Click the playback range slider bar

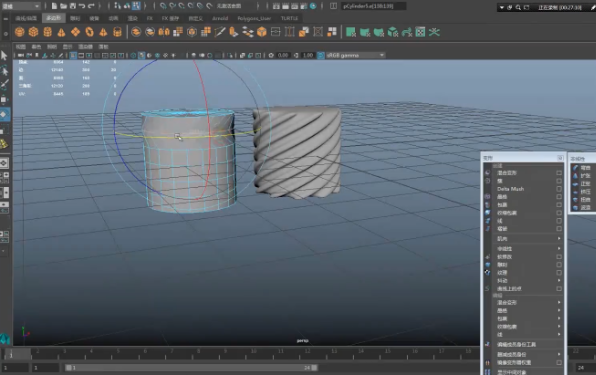point(192,368)
